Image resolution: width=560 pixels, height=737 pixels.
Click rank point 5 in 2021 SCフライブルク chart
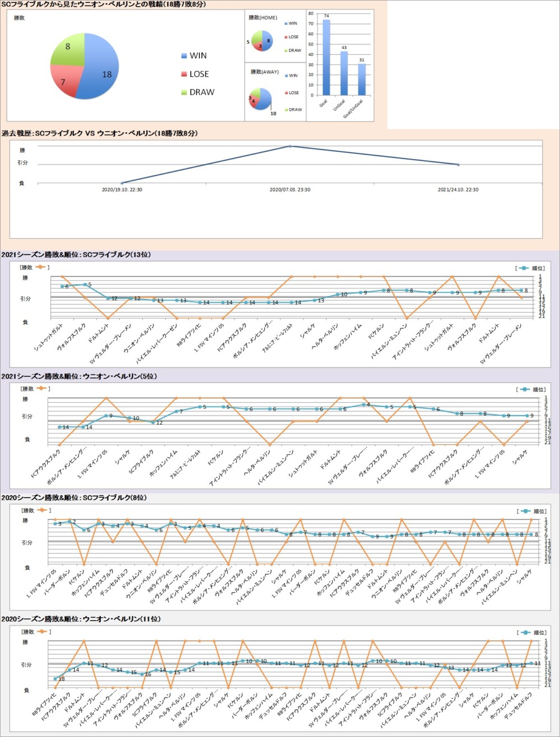point(85,284)
